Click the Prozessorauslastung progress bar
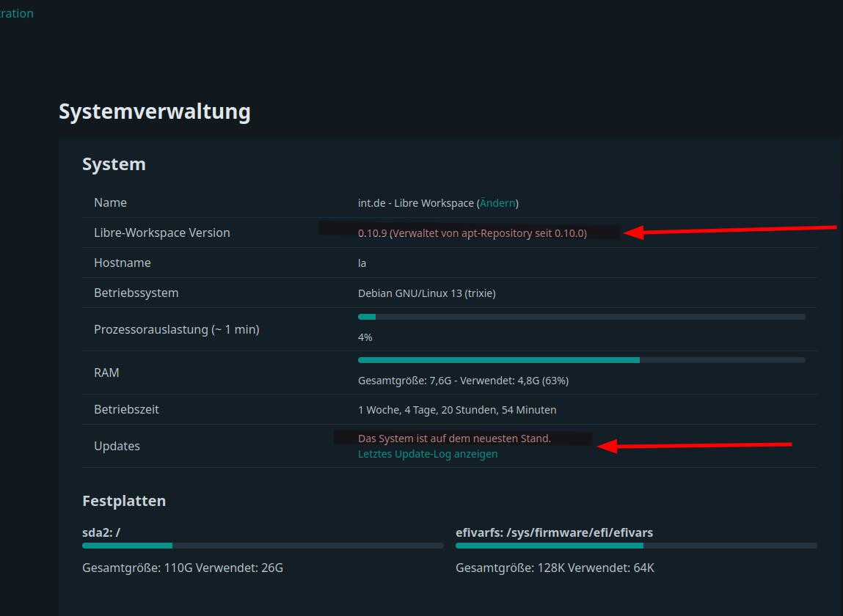Image resolution: width=843 pixels, height=616 pixels. [581, 317]
